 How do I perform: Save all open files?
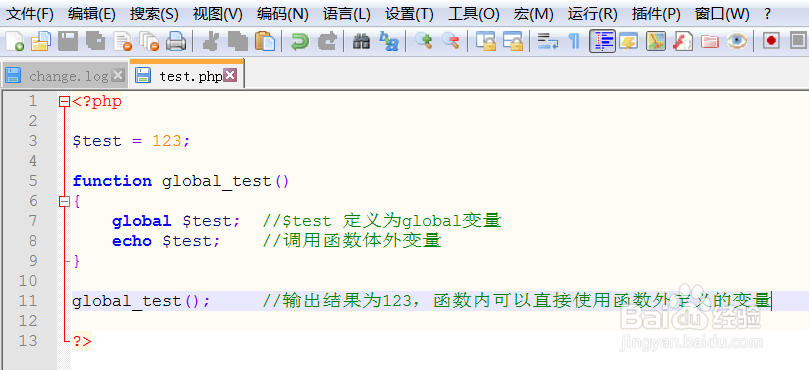[95, 41]
